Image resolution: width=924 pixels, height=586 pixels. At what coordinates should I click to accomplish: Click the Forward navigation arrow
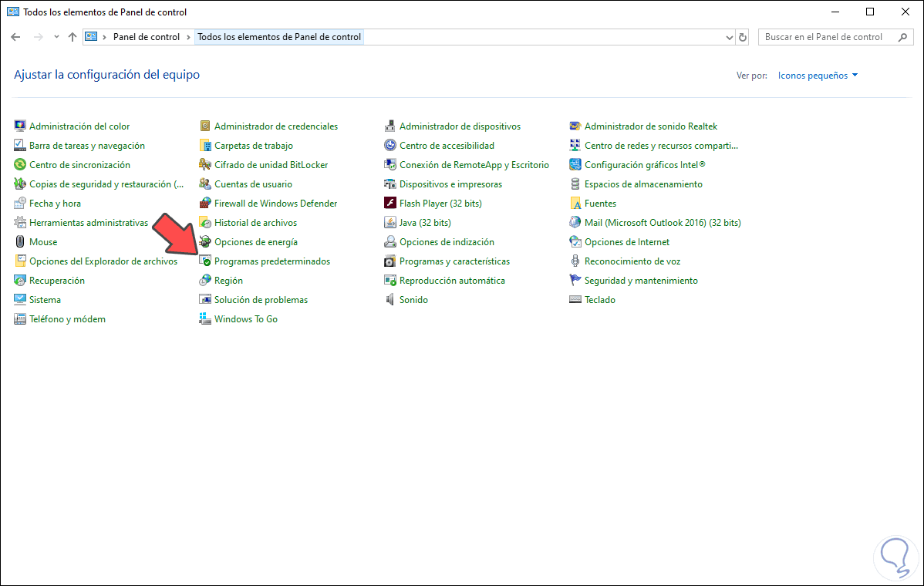(x=39, y=37)
